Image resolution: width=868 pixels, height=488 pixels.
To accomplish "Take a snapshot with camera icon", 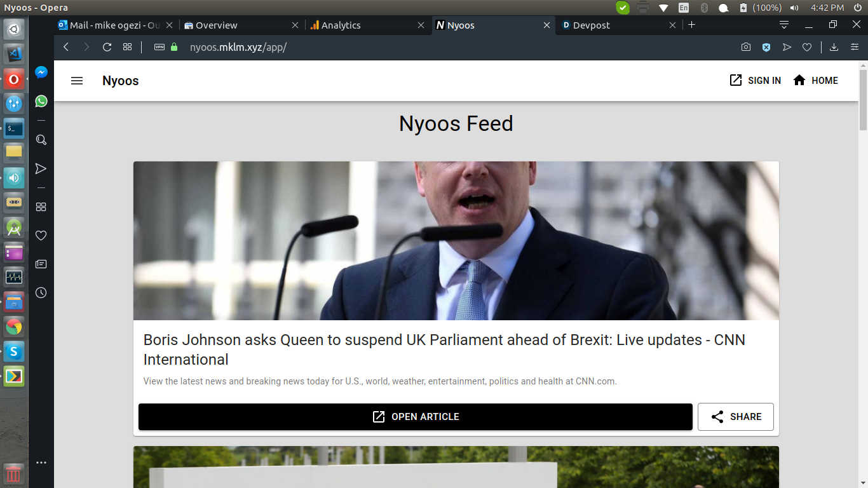I will point(746,47).
